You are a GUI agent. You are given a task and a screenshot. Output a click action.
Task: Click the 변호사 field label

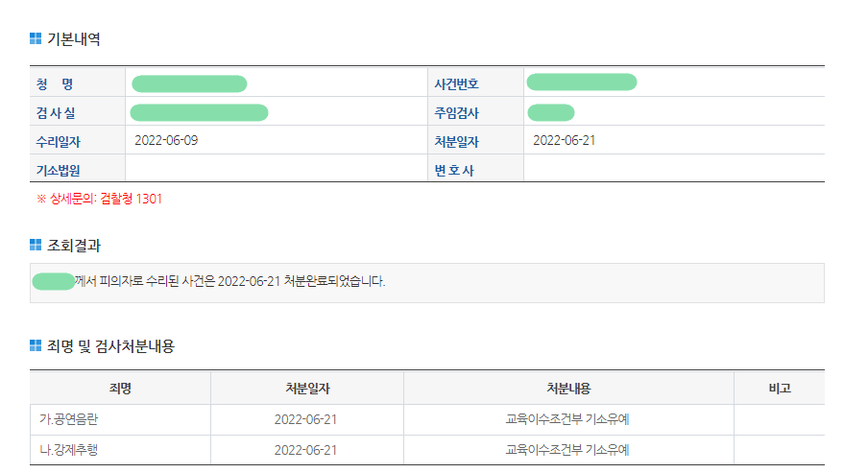tap(454, 171)
